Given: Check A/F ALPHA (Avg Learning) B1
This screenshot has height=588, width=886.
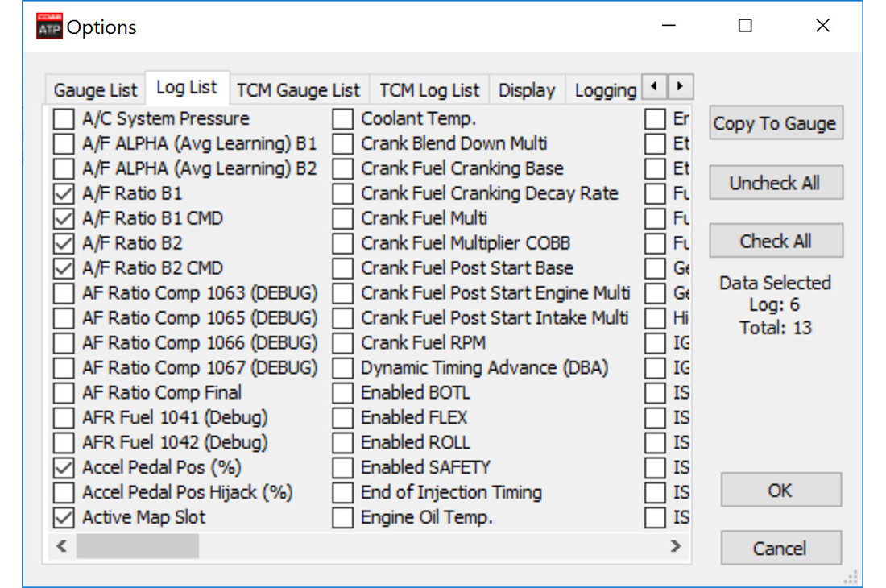Looking at the screenshot, I should [64, 144].
